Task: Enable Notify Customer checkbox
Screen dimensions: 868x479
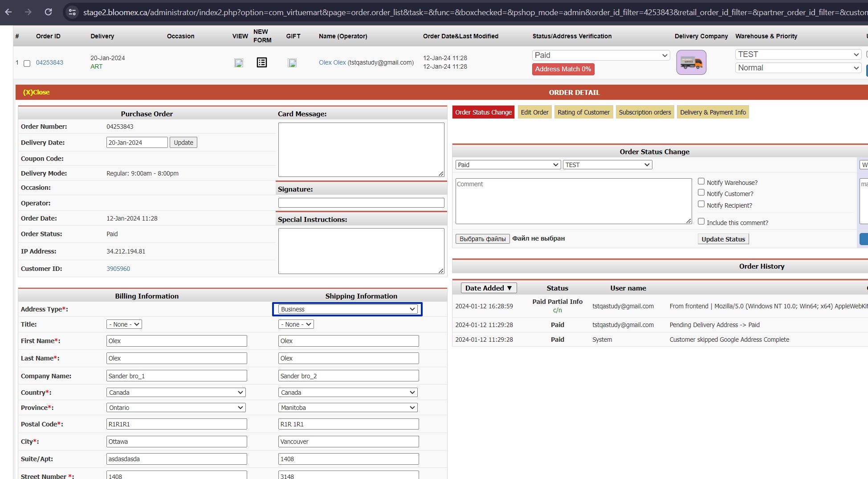Action: coord(701,192)
